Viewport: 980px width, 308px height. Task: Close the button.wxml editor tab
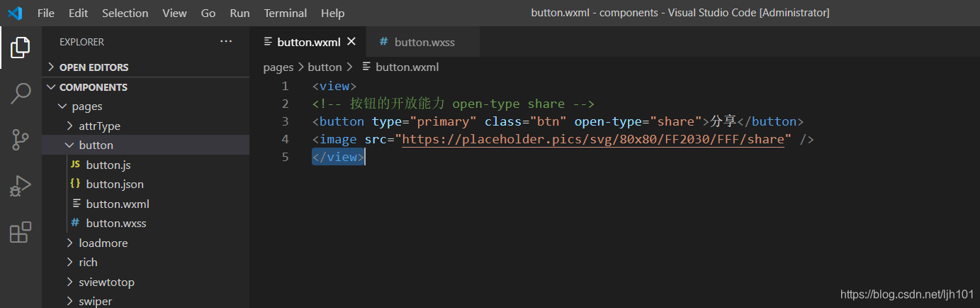351,42
